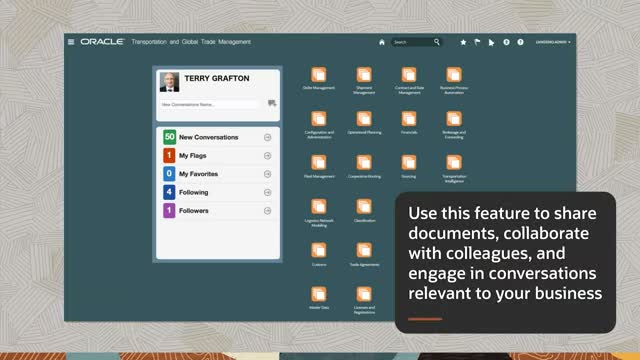Screen dimensions: 640x360
Task: Click the Help question mark icon
Action: coord(520,42)
